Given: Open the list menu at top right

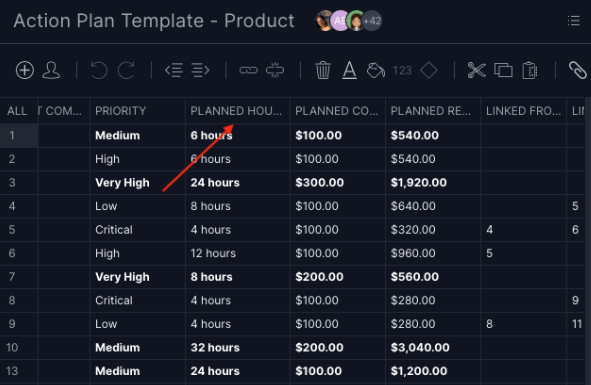Looking at the screenshot, I should pyautogui.click(x=574, y=21).
